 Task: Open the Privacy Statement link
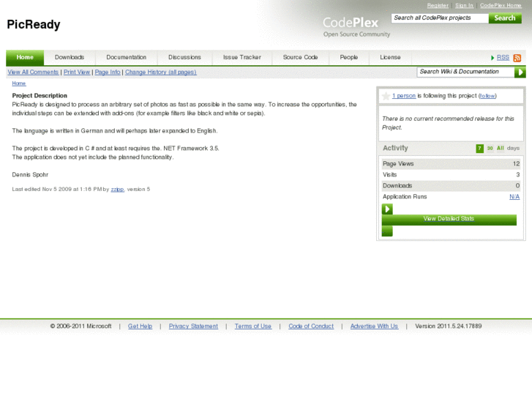click(x=193, y=327)
